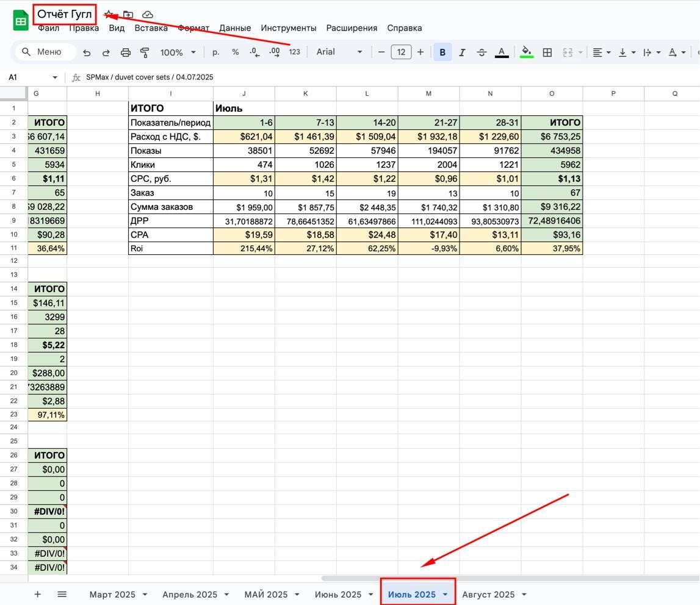Apply percent format icon

click(236, 52)
